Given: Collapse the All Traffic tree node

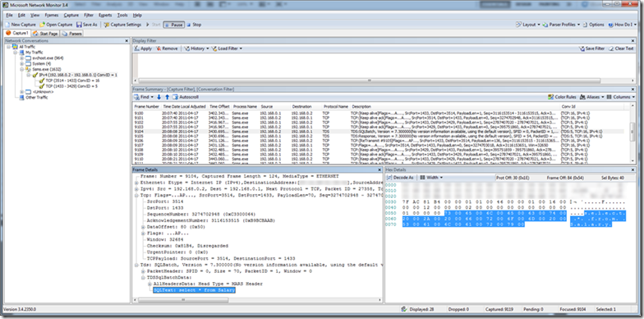Looking at the screenshot, I should coord(9,47).
